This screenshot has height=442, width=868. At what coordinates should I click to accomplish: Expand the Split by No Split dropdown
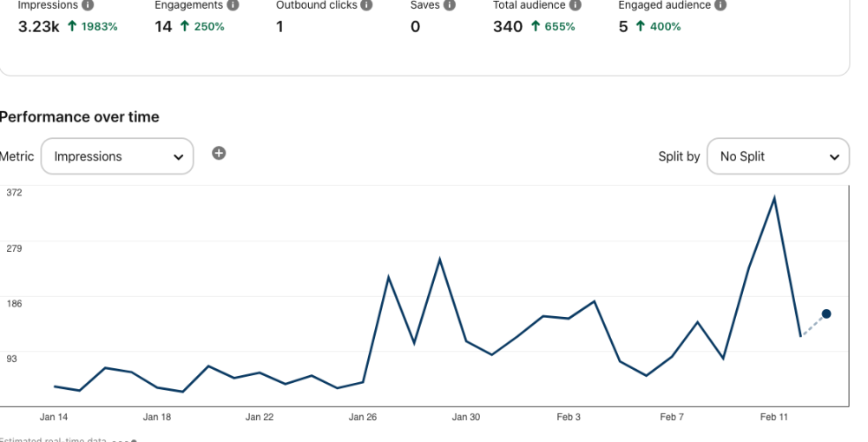pos(778,156)
